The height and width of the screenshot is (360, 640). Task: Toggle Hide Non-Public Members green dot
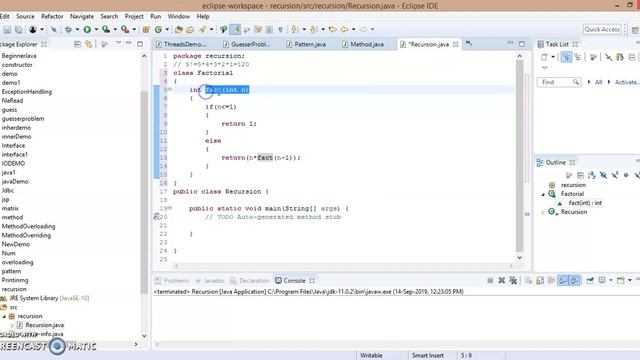tap(626, 175)
